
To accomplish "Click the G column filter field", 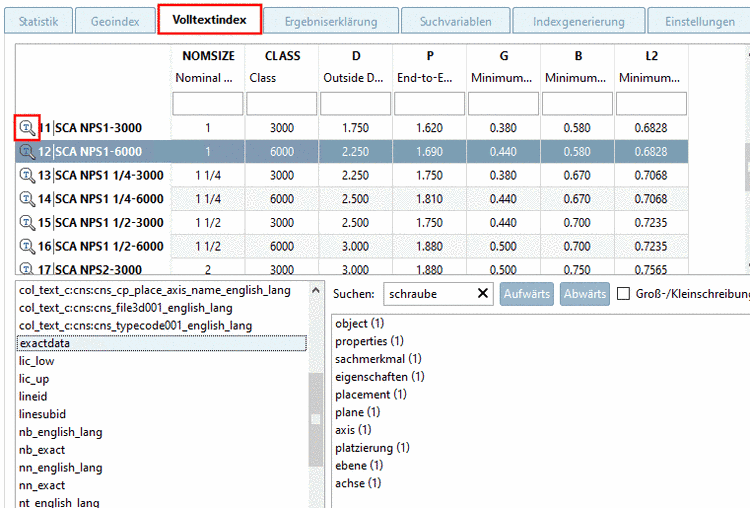I will pos(503,103).
